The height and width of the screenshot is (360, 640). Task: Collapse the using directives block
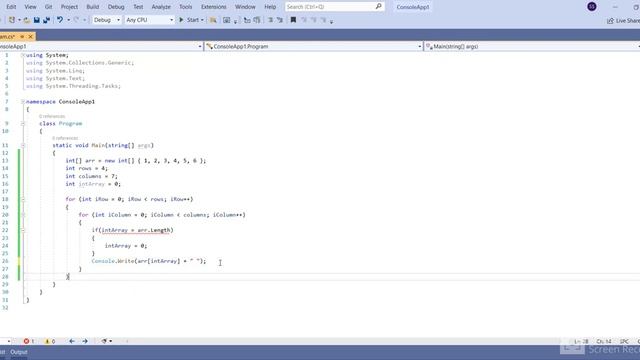tap(23, 55)
